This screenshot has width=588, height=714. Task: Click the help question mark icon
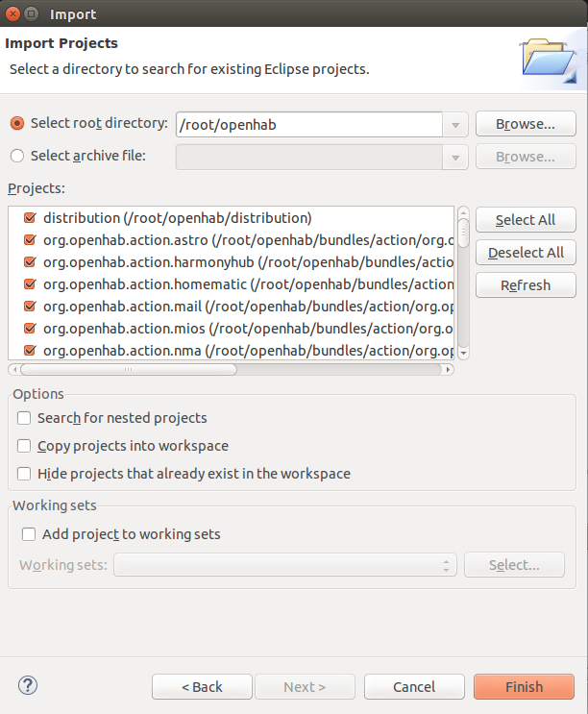point(28,685)
